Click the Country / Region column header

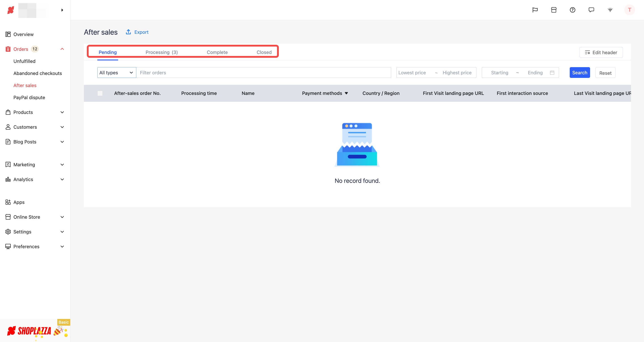(x=381, y=93)
